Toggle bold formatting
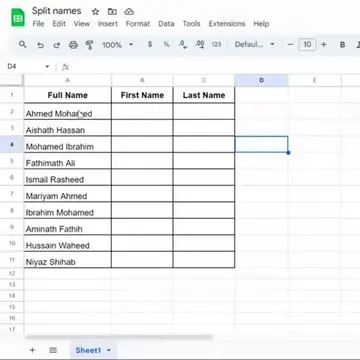This screenshot has width=360, height=360. [342, 45]
